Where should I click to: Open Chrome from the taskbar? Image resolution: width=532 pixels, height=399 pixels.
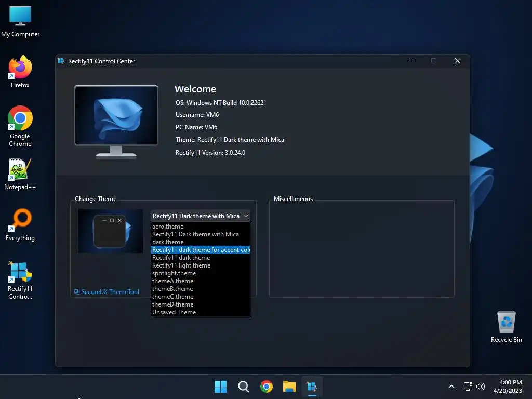(x=267, y=387)
